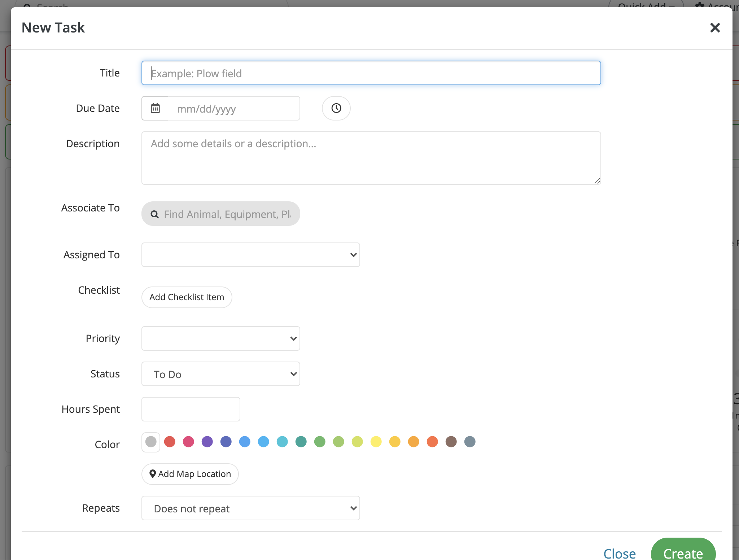
Task: Click the description resize handle corner
Action: point(597,181)
